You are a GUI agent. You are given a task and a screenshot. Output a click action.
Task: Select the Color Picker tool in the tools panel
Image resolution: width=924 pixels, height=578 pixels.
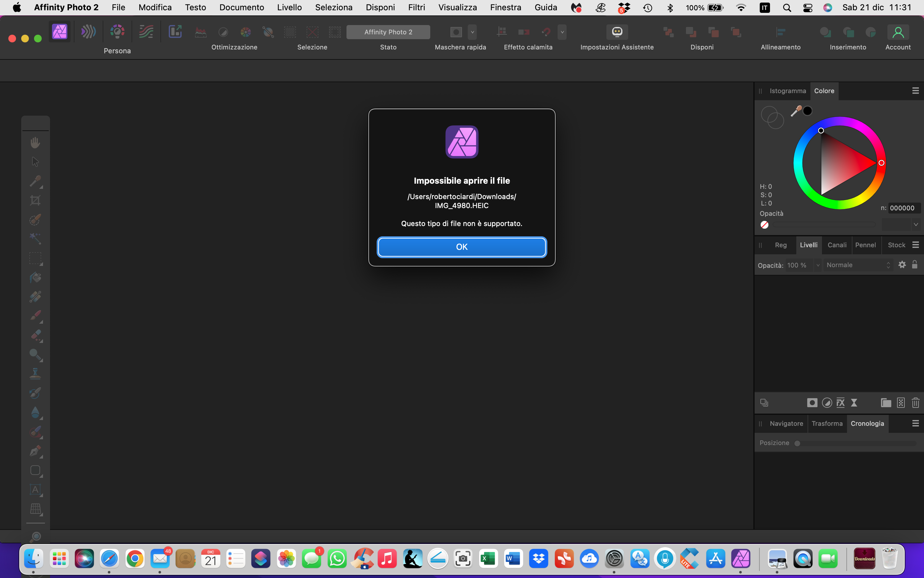(x=35, y=181)
